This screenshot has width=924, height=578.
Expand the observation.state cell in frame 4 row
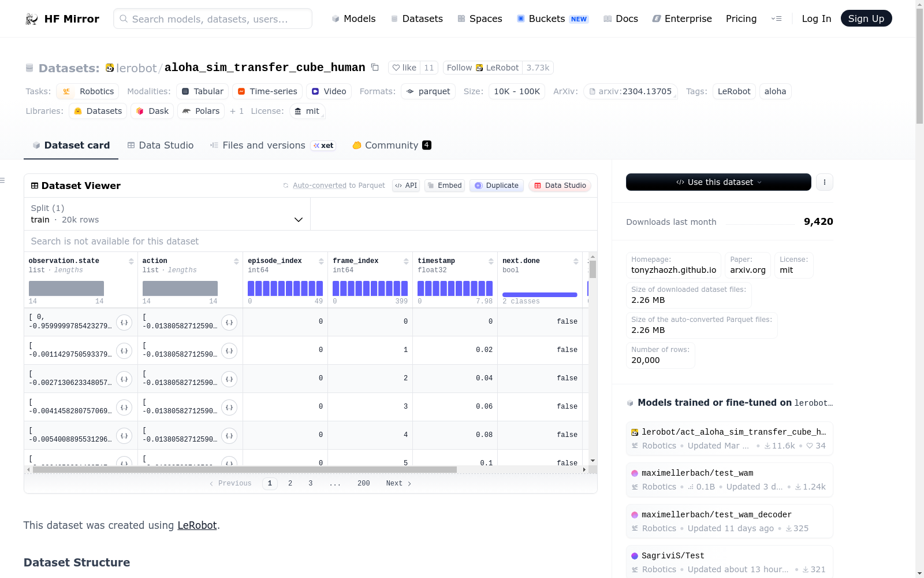click(x=124, y=436)
